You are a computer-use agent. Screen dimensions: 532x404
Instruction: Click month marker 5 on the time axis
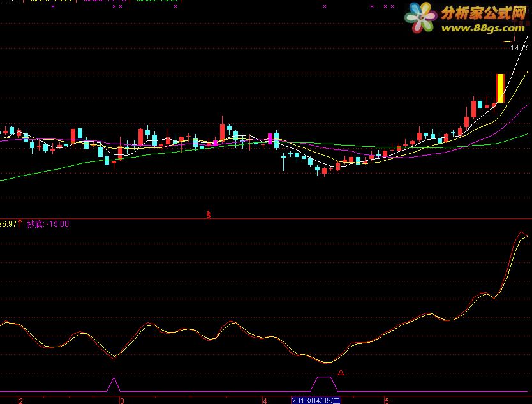(x=387, y=401)
